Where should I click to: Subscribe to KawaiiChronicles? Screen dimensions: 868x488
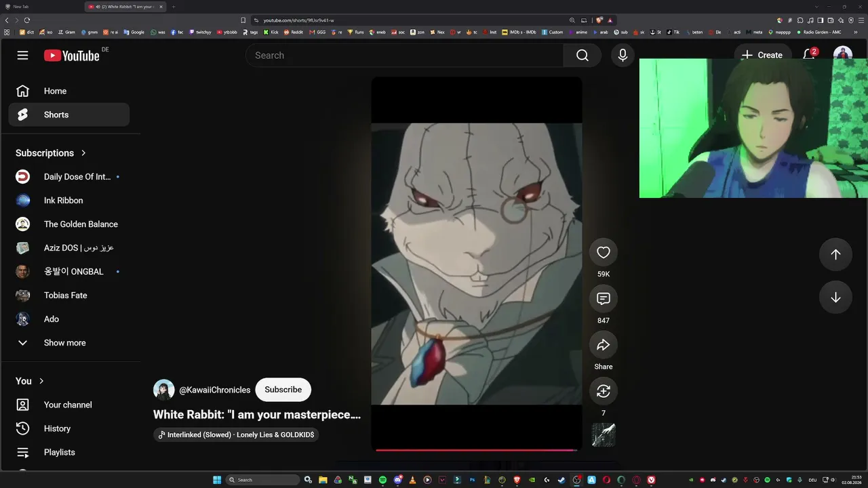283,390
